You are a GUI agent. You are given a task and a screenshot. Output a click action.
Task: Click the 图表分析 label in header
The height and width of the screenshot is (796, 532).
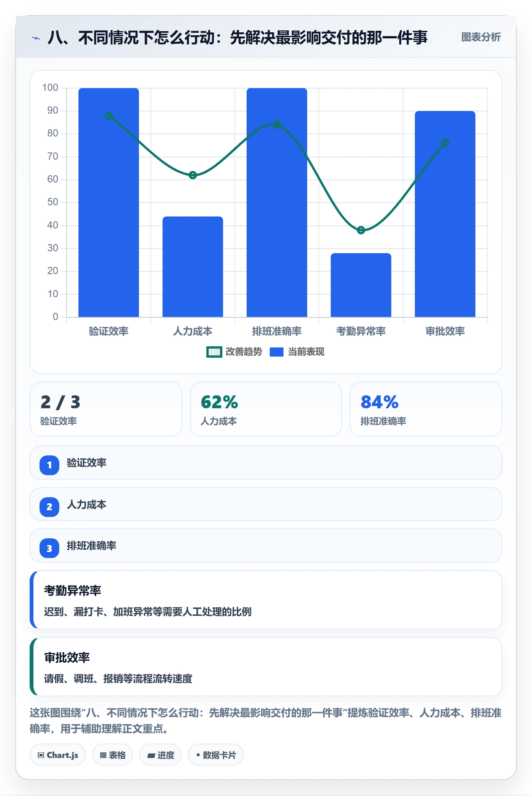[481, 37]
